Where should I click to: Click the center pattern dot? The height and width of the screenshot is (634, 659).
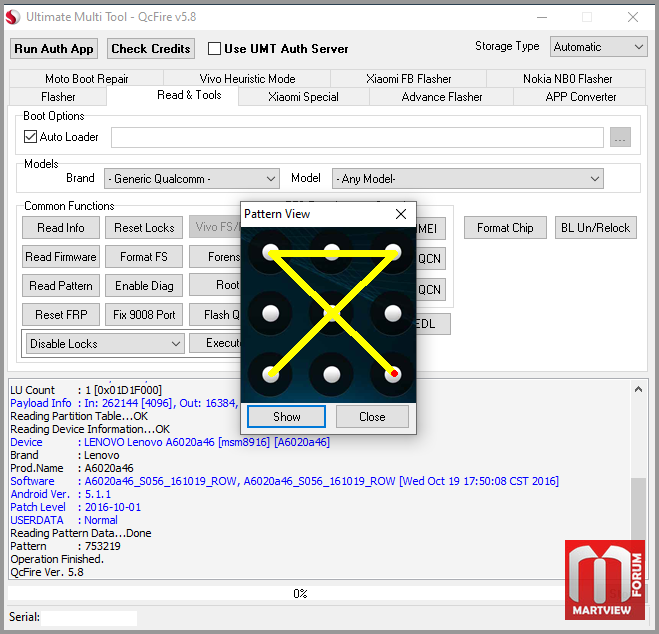click(332, 313)
